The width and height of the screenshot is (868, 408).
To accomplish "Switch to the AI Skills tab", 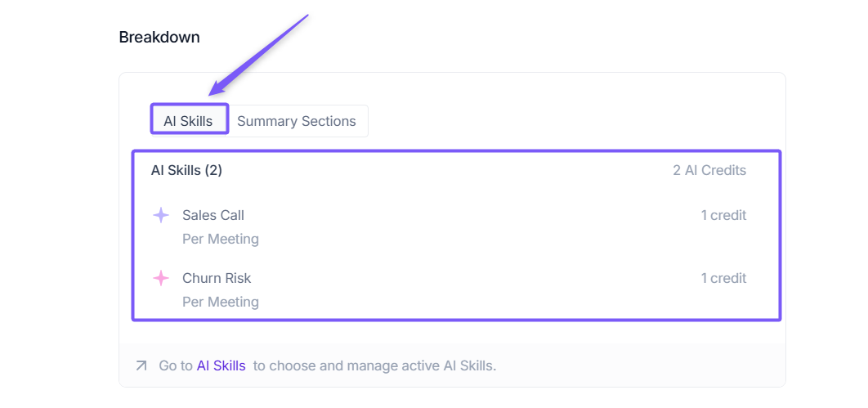I will 188,121.
